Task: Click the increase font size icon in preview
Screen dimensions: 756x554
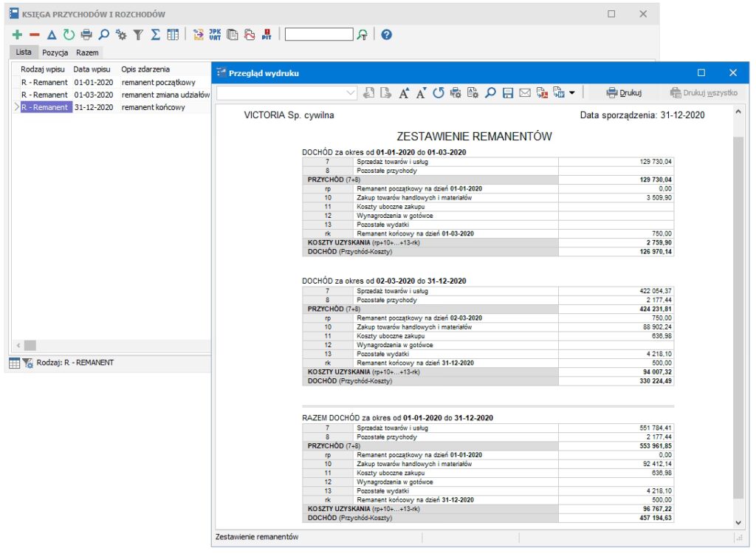Action: [405, 93]
